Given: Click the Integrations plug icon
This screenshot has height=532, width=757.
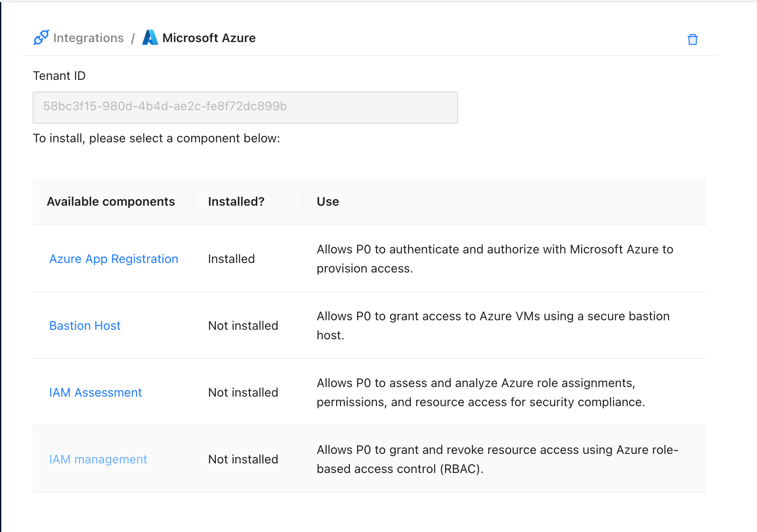Looking at the screenshot, I should pyautogui.click(x=41, y=38).
